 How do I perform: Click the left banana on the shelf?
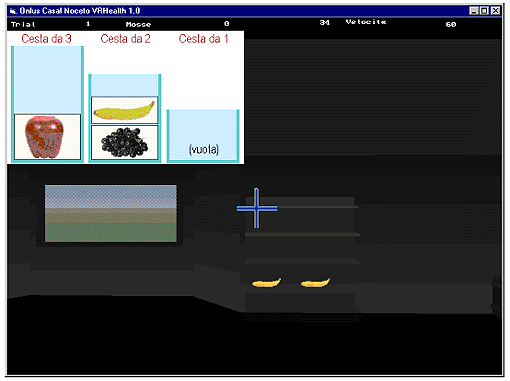pos(266,283)
